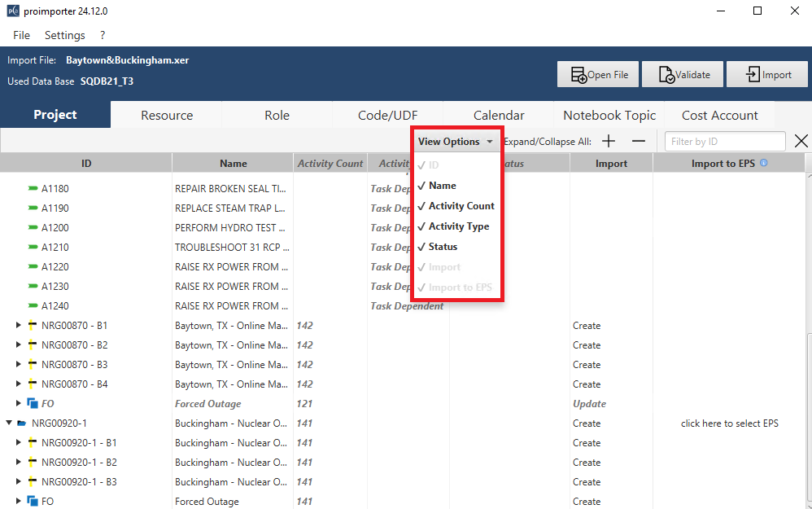Close the View Options dropdown
The width and height of the screenshot is (812, 509).
click(455, 142)
